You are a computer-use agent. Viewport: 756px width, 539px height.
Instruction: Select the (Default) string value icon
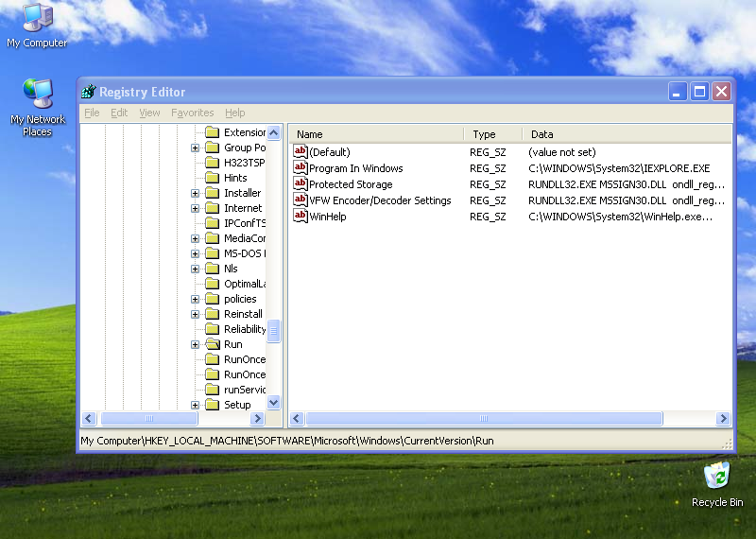300,151
